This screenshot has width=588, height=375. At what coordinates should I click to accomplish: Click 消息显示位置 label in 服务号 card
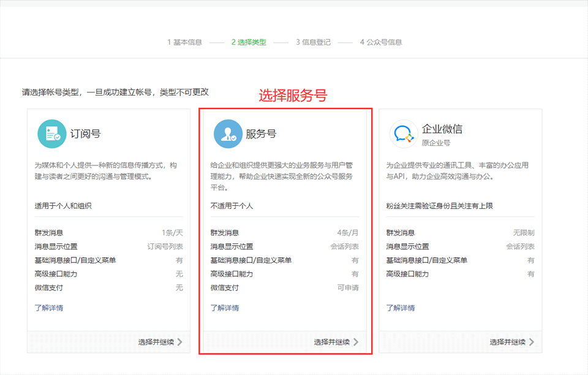coord(232,246)
